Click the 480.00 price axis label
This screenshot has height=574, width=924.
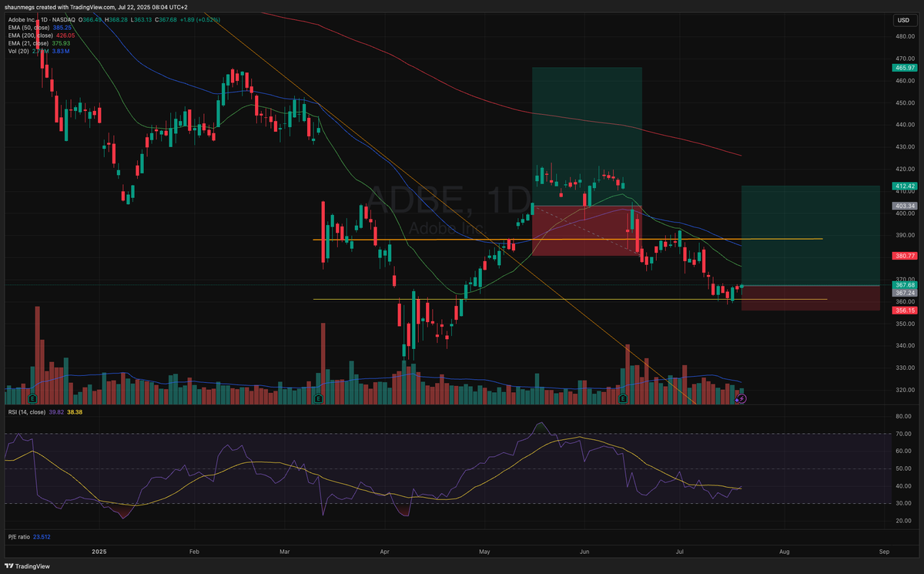pyautogui.click(x=904, y=35)
